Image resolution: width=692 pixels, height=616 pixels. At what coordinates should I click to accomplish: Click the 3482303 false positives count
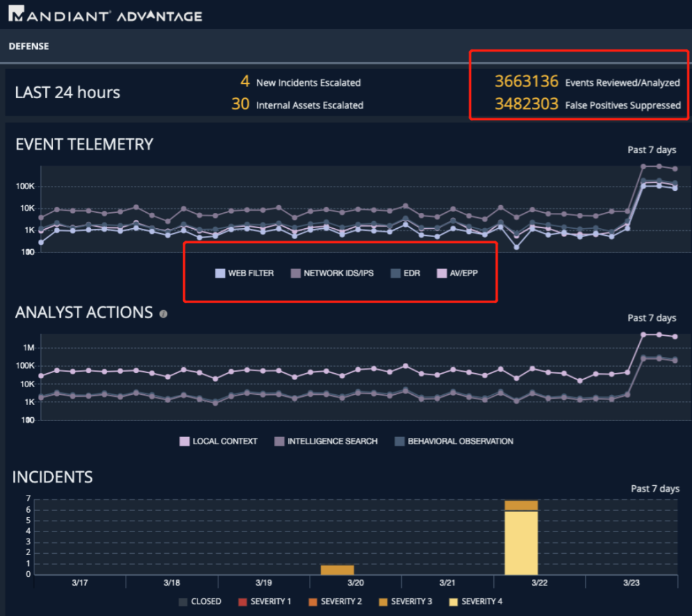tap(527, 104)
